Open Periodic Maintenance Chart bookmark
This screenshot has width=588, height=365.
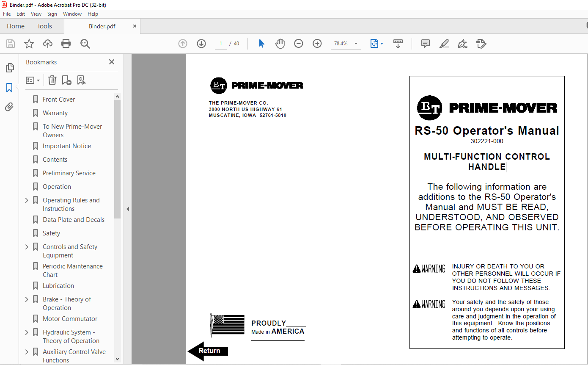pos(73,271)
